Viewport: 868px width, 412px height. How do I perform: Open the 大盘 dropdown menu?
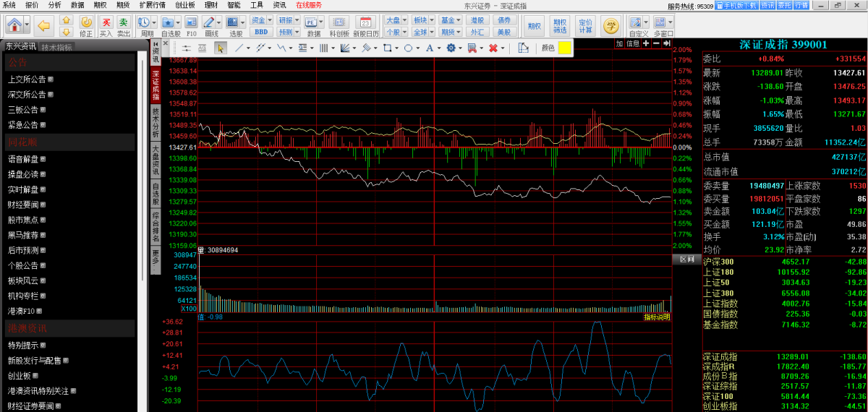coord(395,20)
